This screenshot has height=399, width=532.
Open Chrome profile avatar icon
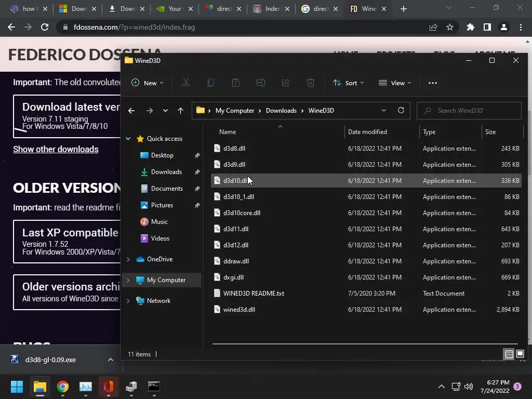504,27
